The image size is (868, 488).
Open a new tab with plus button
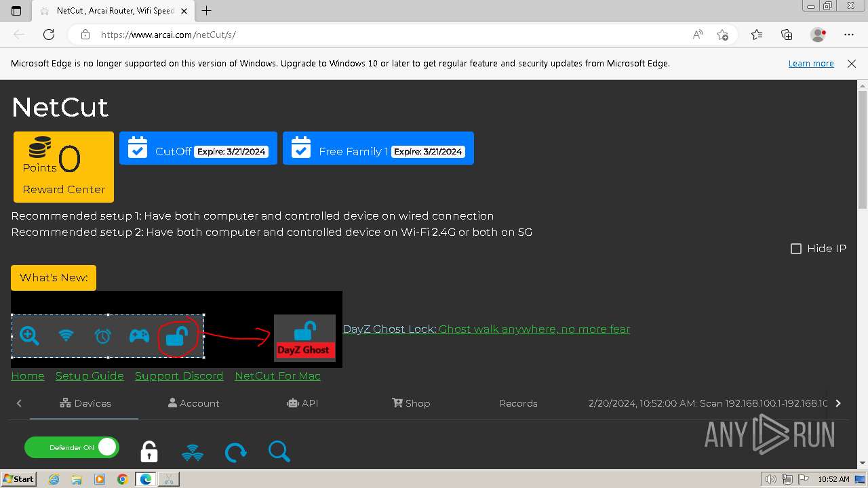(207, 11)
